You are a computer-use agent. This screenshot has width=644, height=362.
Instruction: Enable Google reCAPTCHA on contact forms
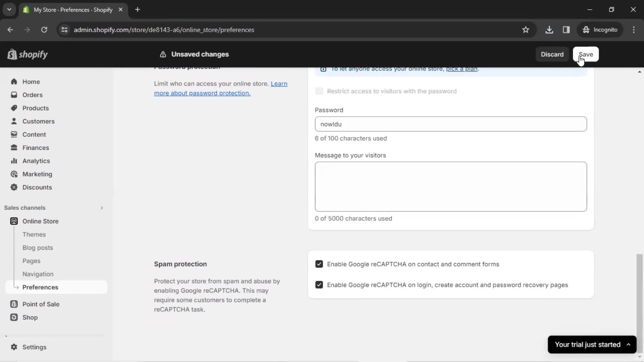pyautogui.click(x=319, y=264)
